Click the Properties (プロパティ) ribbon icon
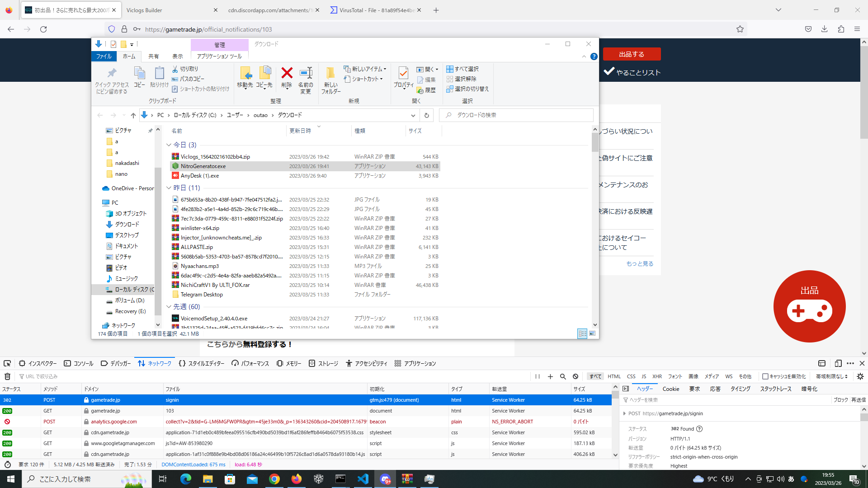868x488 pixels. (x=403, y=74)
